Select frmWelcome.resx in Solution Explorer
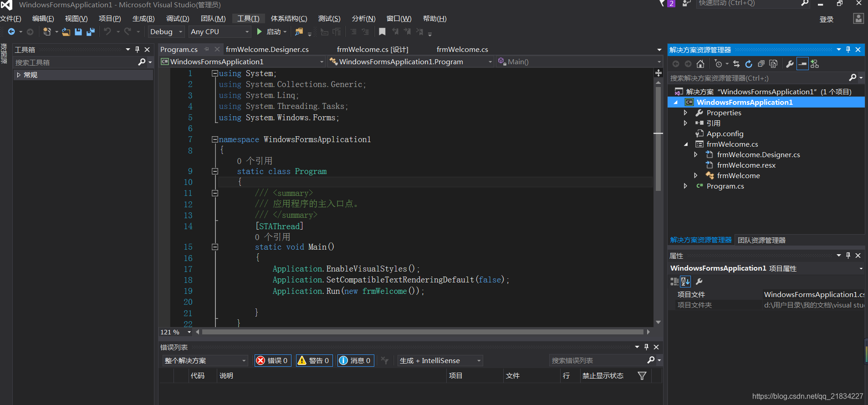Viewport: 868px width, 405px height. tap(746, 165)
